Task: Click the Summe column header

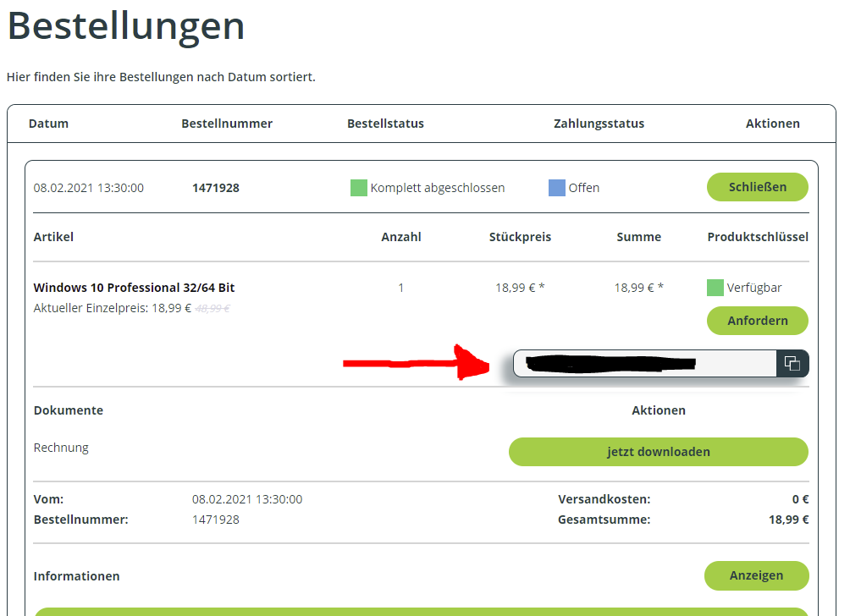Action: [638, 237]
